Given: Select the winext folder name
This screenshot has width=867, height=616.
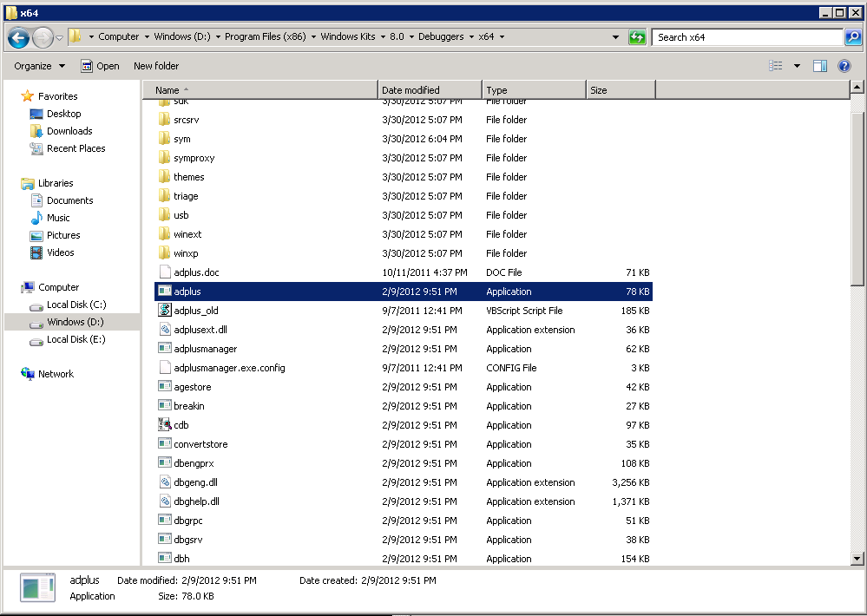Looking at the screenshot, I should pyautogui.click(x=187, y=234).
